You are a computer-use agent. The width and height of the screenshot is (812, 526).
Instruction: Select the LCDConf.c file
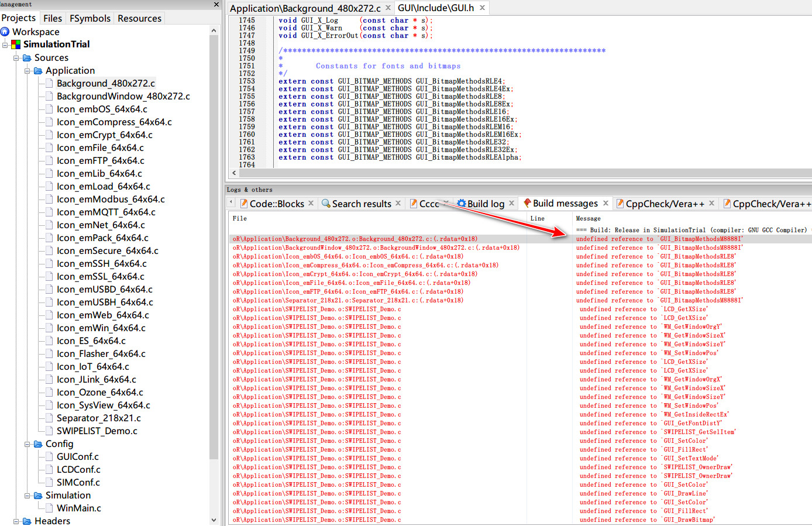pyautogui.click(x=78, y=470)
